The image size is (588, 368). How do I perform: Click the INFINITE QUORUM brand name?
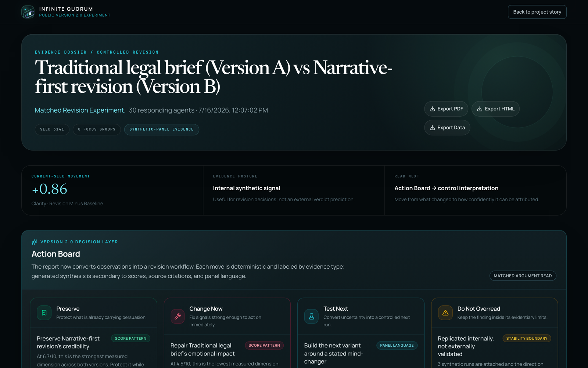click(66, 9)
